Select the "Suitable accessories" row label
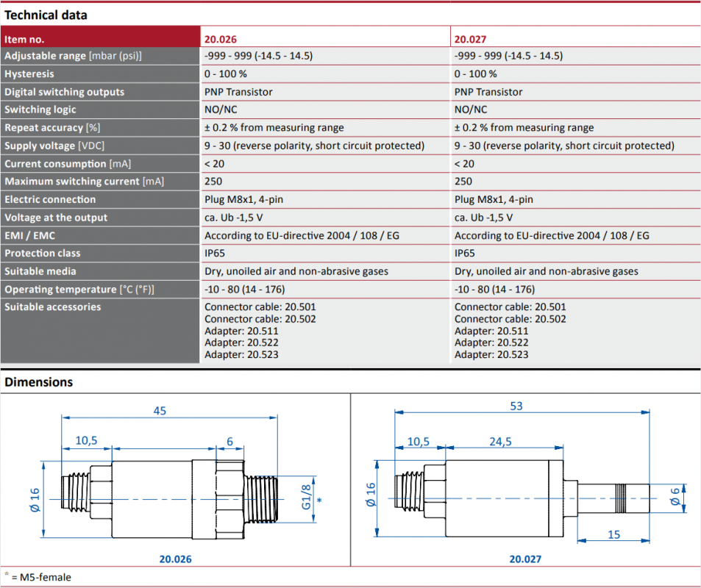Screen dimensions: 701x588 click(x=100, y=331)
